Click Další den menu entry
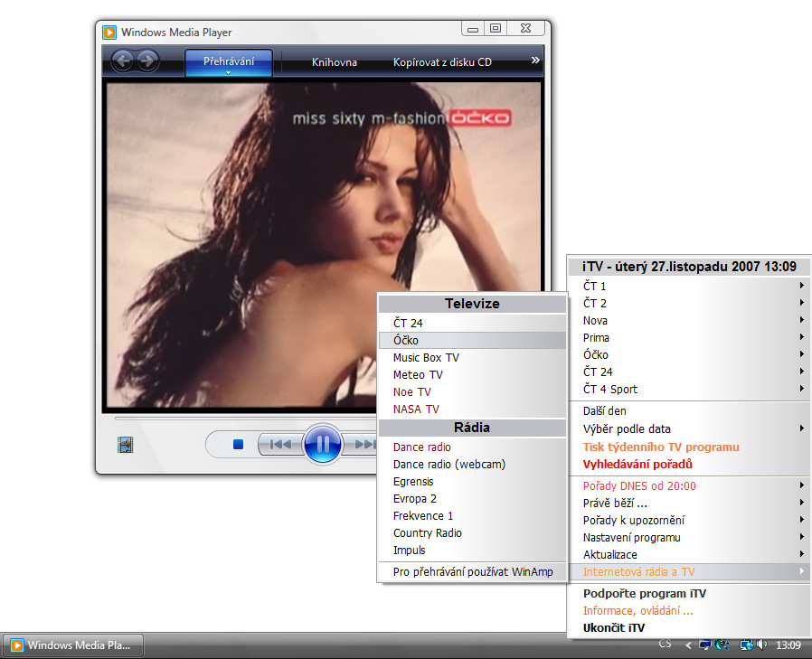Viewport: 812px width, 659px height. point(689,411)
